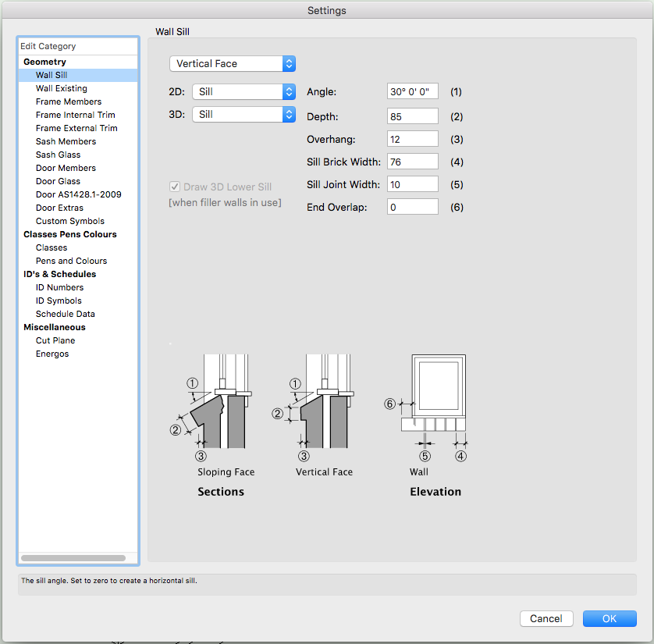Open the Vertical Face dropdown
This screenshot has width=654, height=644.
232,63
